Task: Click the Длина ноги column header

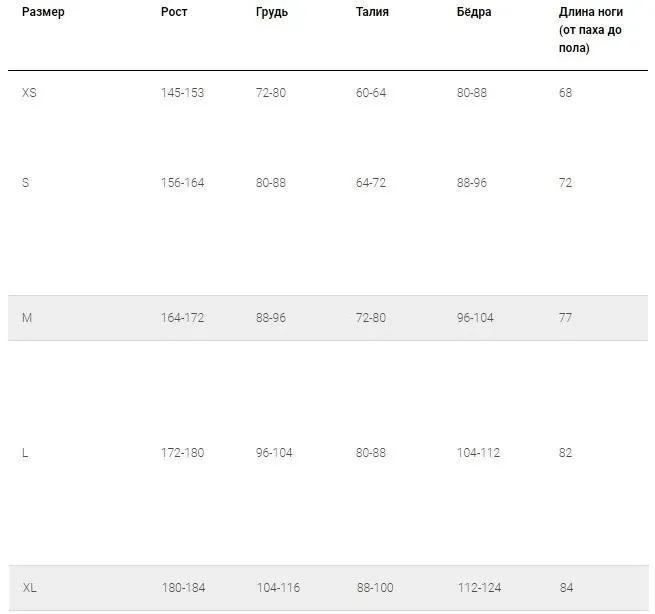Action: click(590, 29)
